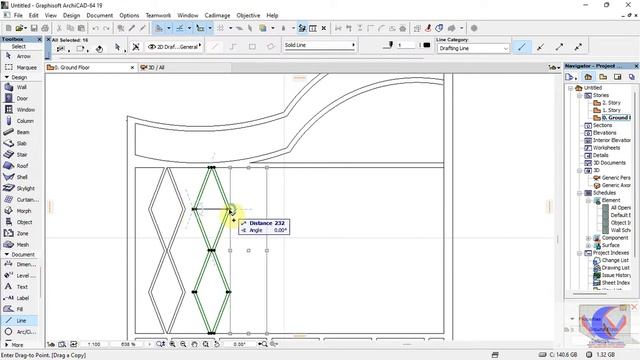
Task: Click the 1:100 scale field
Action: tap(94, 344)
